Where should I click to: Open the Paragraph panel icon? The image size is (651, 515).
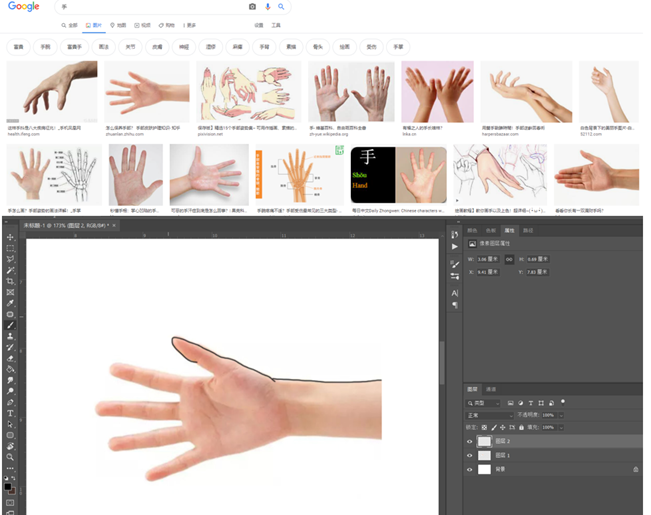(x=455, y=305)
